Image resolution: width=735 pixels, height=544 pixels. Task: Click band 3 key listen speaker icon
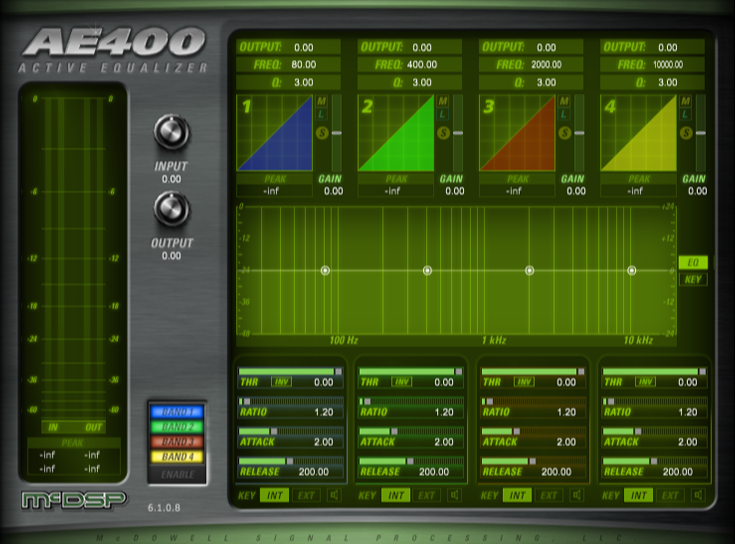coord(577,495)
